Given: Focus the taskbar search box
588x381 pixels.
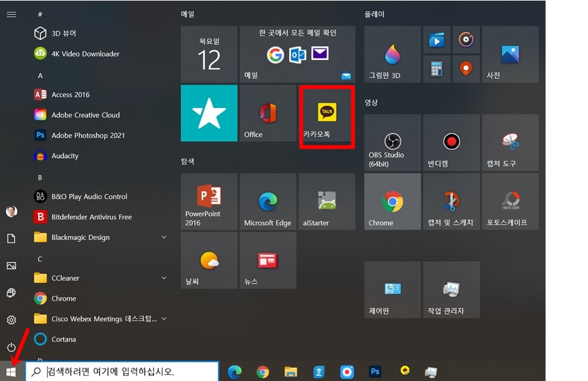Looking at the screenshot, I should pos(122,372).
